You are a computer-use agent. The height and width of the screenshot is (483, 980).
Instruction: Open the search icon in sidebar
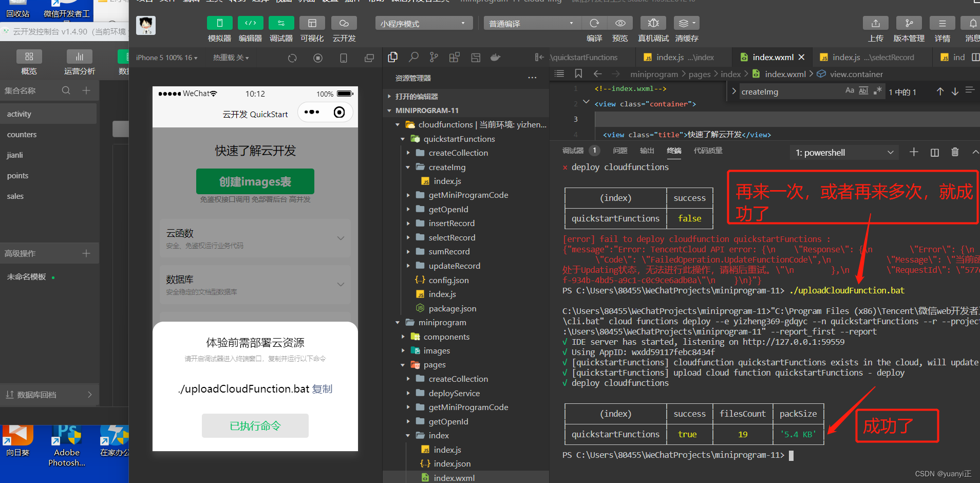[413, 57]
